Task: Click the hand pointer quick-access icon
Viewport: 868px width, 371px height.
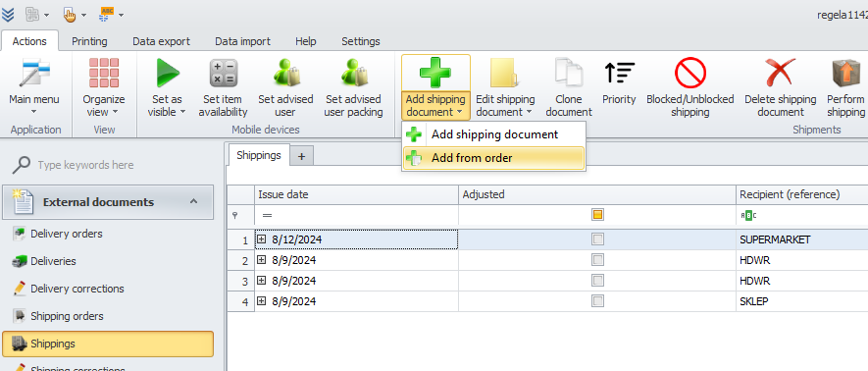Action: point(70,15)
